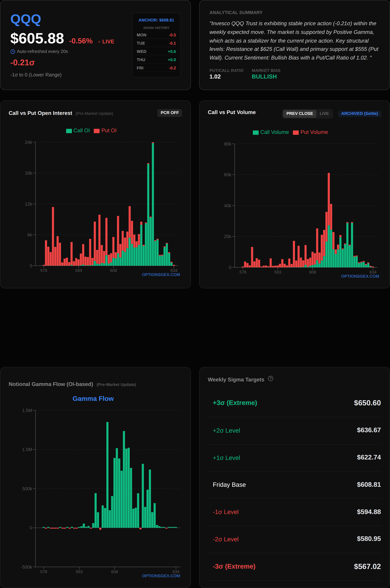Click the auto-refresh clock icon
Image resolution: width=390 pixels, height=588 pixels.
pyautogui.click(x=13, y=52)
